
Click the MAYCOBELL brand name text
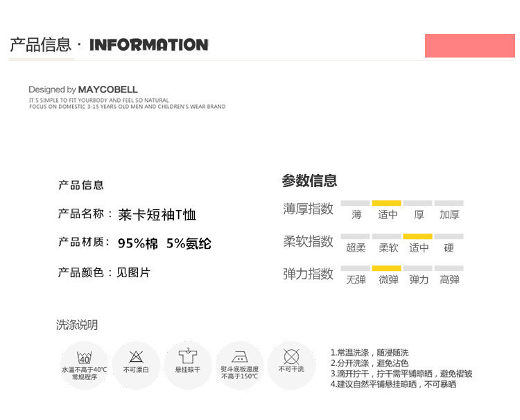pos(107,89)
